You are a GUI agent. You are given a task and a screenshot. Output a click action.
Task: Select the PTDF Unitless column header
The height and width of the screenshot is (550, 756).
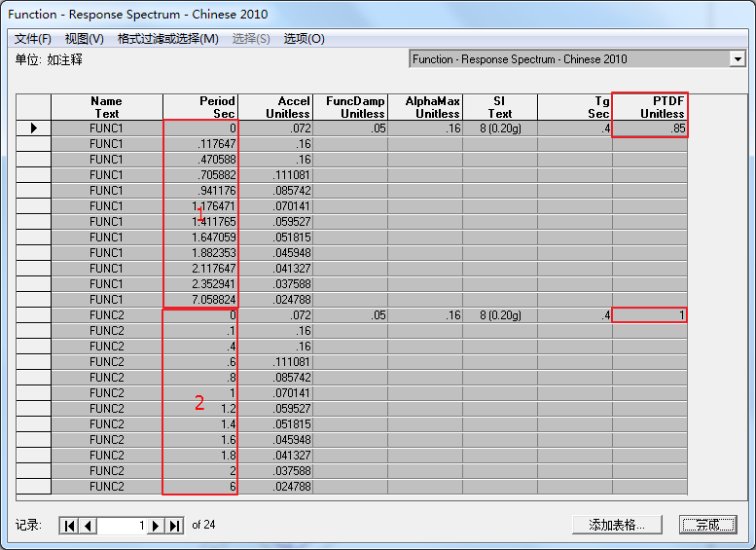(x=650, y=107)
